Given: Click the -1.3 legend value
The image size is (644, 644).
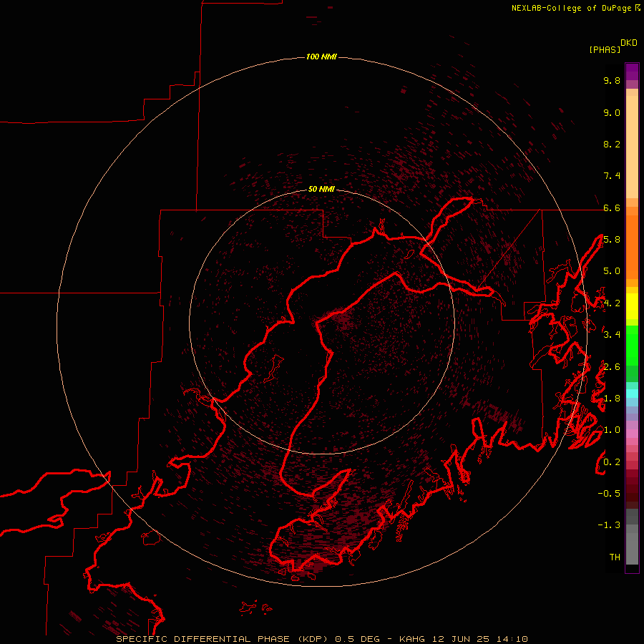Looking at the screenshot, I should point(609,525).
